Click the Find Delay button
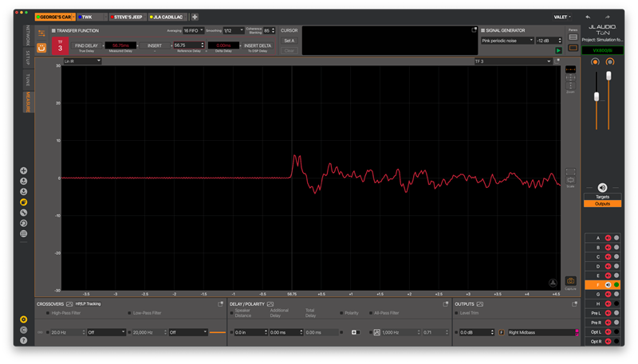 coord(86,45)
